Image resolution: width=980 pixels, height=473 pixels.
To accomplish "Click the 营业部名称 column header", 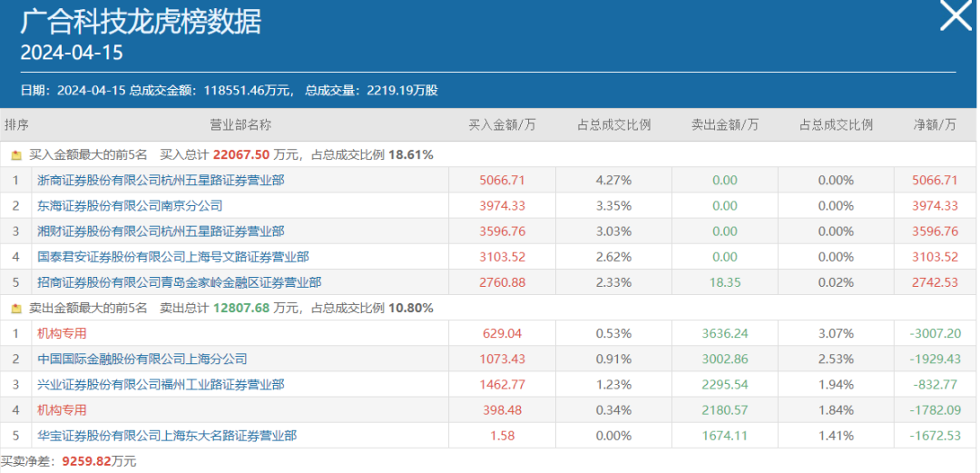I will 240,124.
